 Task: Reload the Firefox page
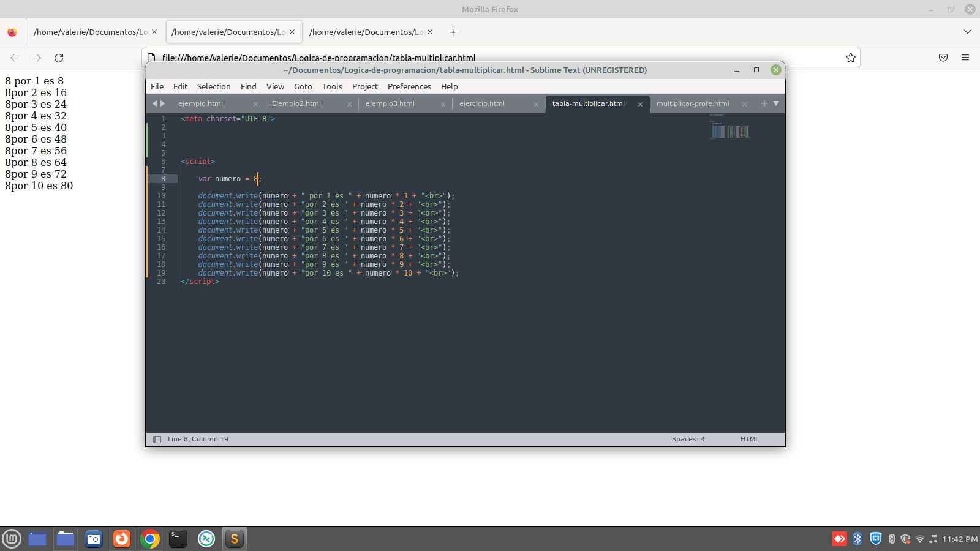59,58
